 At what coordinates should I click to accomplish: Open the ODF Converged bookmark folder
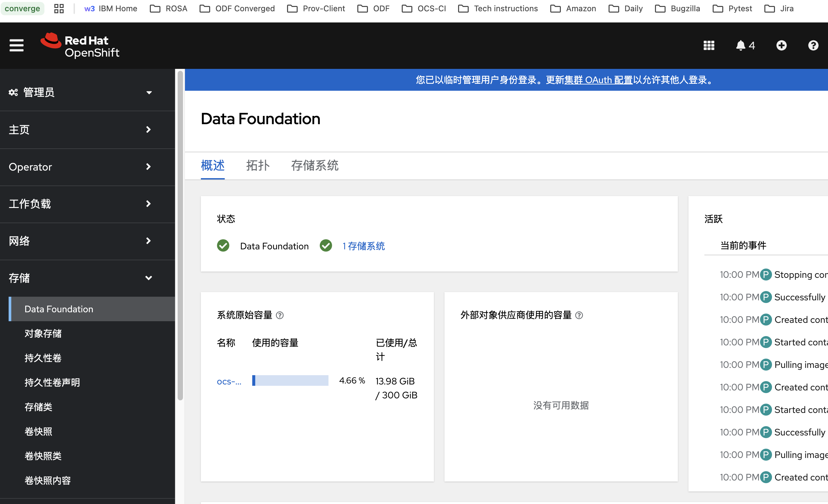click(237, 8)
